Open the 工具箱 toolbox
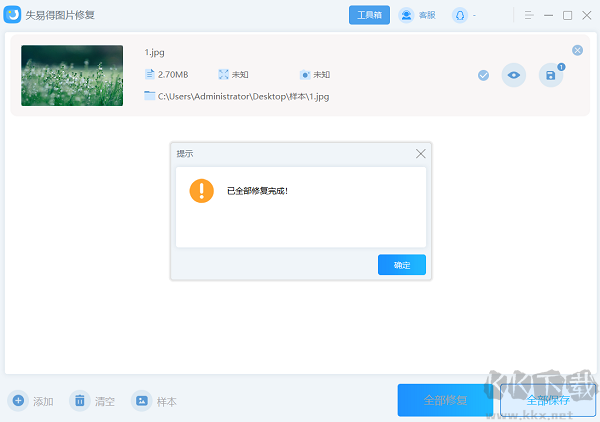This screenshot has width=600, height=422. 369,15
